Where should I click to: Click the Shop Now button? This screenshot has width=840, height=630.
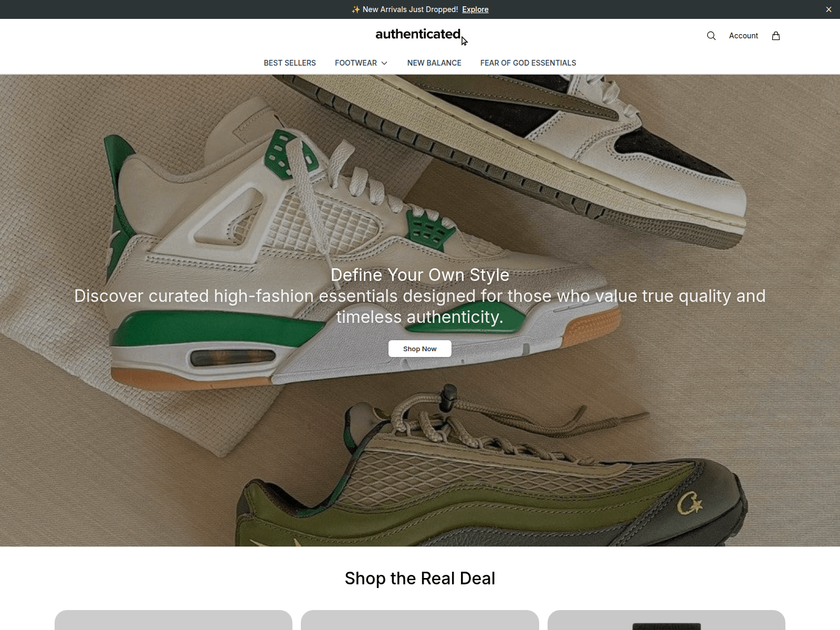(420, 349)
